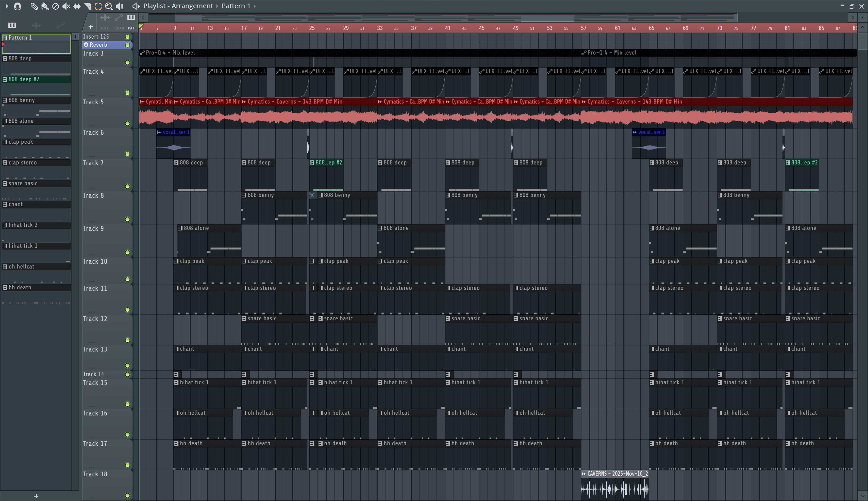The height and width of the screenshot is (501, 868).
Task: Click the Pattern 1 icon in picker
Action: [x=5, y=38]
